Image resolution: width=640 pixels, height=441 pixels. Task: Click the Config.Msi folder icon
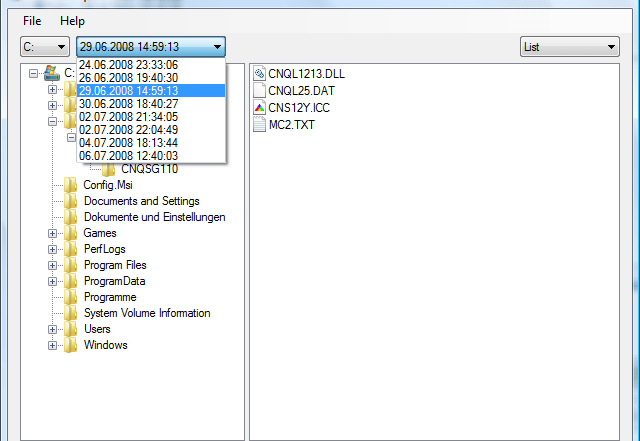point(71,185)
